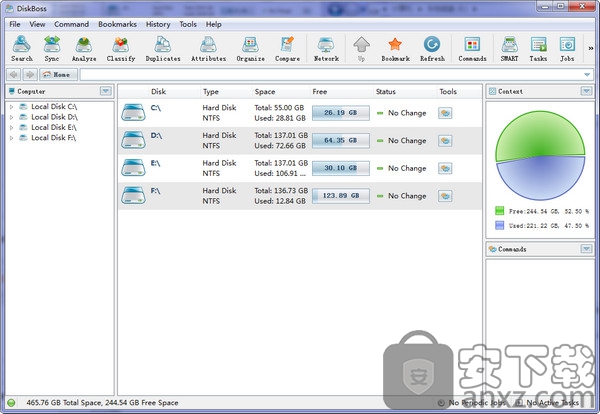Open the Jobs toolbar item
600x414 pixels.
point(567,49)
